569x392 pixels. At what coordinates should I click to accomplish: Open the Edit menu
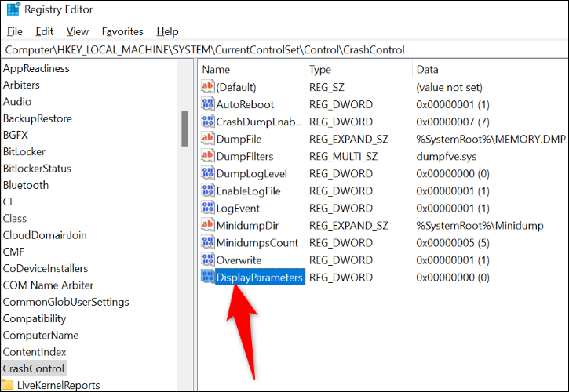pos(44,31)
